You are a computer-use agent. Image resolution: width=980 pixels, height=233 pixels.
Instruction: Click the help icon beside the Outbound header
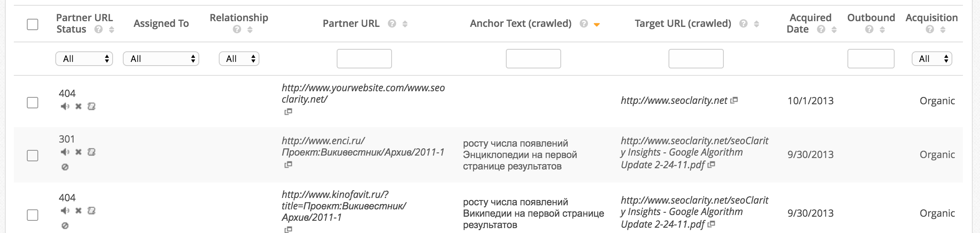click(x=869, y=29)
